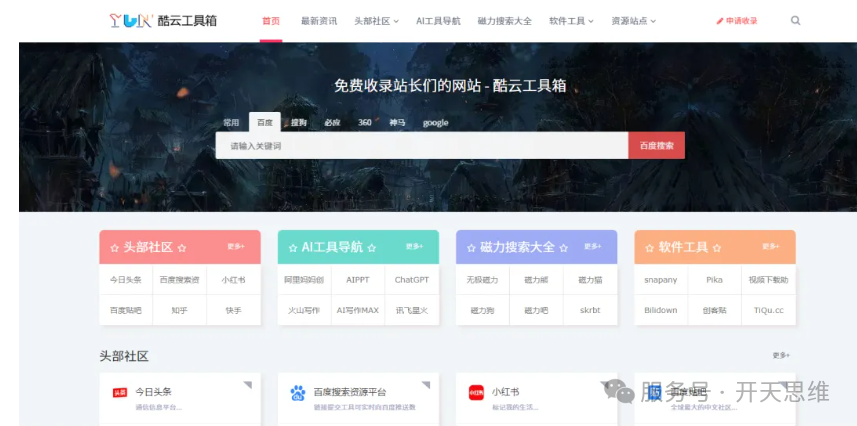The height and width of the screenshot is (426, 857).
Task: Click the 酷云工具箱 YUN logo
Action: coord(163,21)
